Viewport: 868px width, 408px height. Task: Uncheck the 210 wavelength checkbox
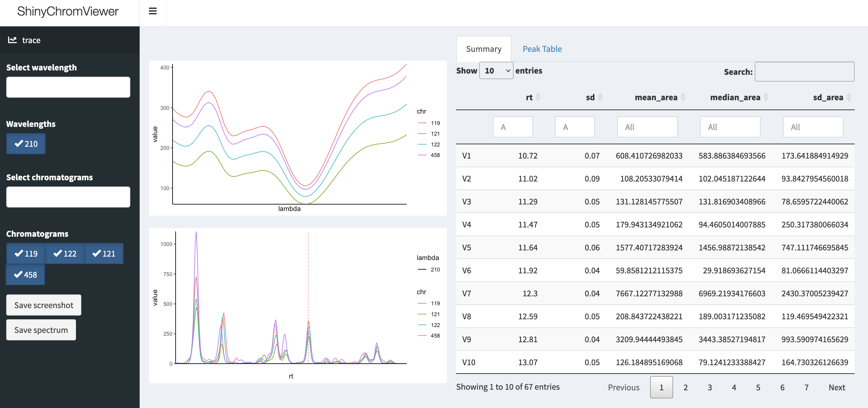tap(26, 144)
